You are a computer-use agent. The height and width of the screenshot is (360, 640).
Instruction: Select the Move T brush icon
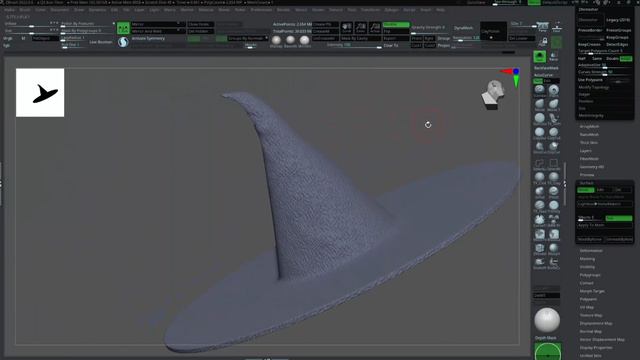(553, 104)
